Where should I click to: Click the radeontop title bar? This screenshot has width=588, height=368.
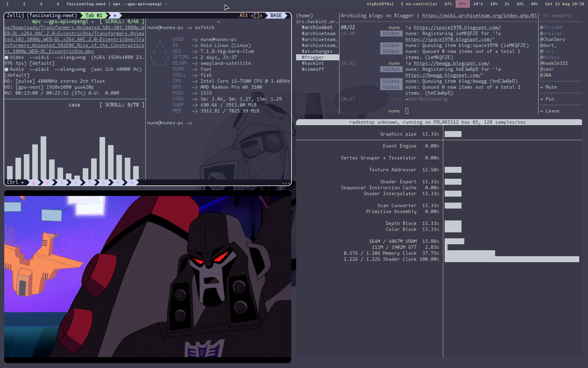[x=439, y=122]
